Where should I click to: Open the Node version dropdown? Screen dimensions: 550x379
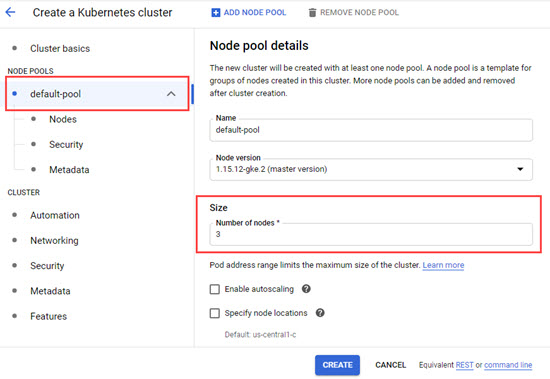[x=371, y=169]
